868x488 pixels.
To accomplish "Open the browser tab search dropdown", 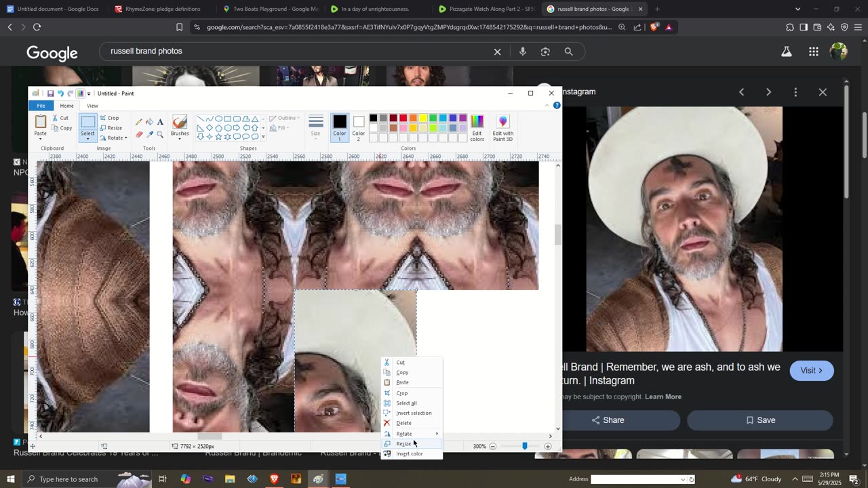I will click(797, 9).
